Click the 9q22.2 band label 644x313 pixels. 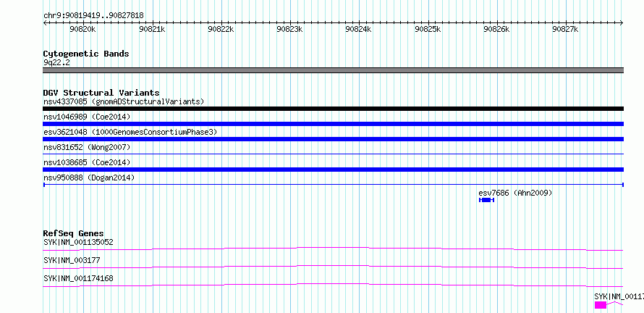click(x=56, y=63)
